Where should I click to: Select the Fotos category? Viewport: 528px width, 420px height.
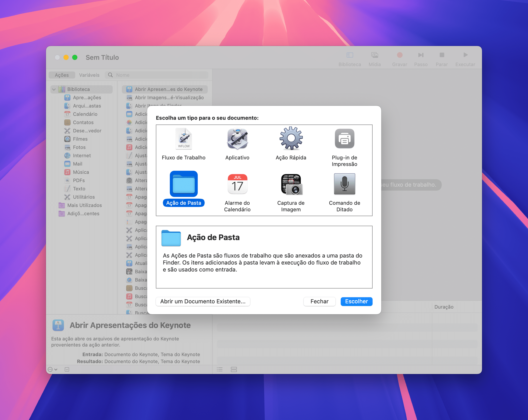[75, 147]
